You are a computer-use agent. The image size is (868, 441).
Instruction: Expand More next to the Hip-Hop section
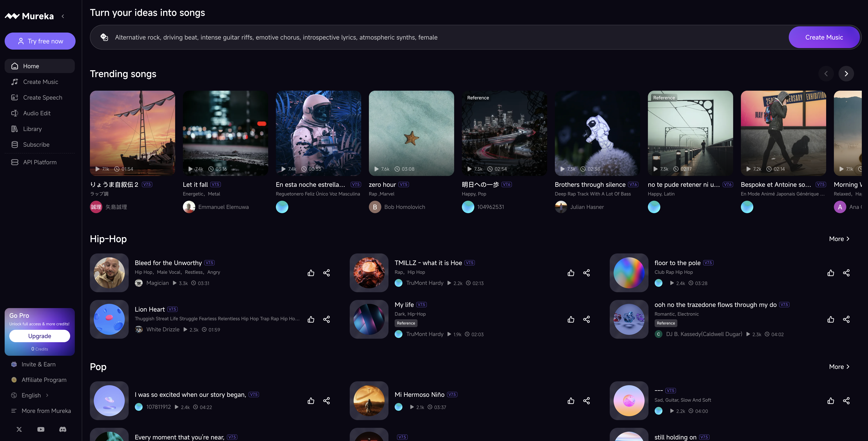click(839, 239)
